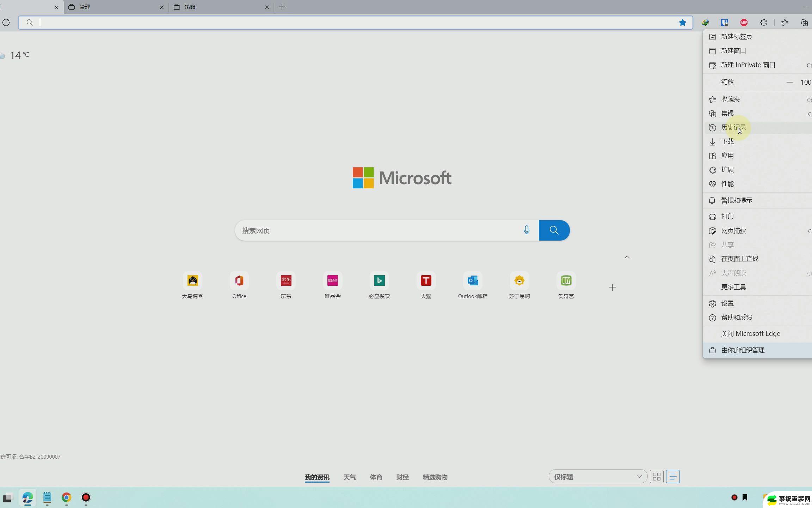This screenshot has width=812, height=508.
Task: Open 应用 menu entry
Action: click(758, 156)
